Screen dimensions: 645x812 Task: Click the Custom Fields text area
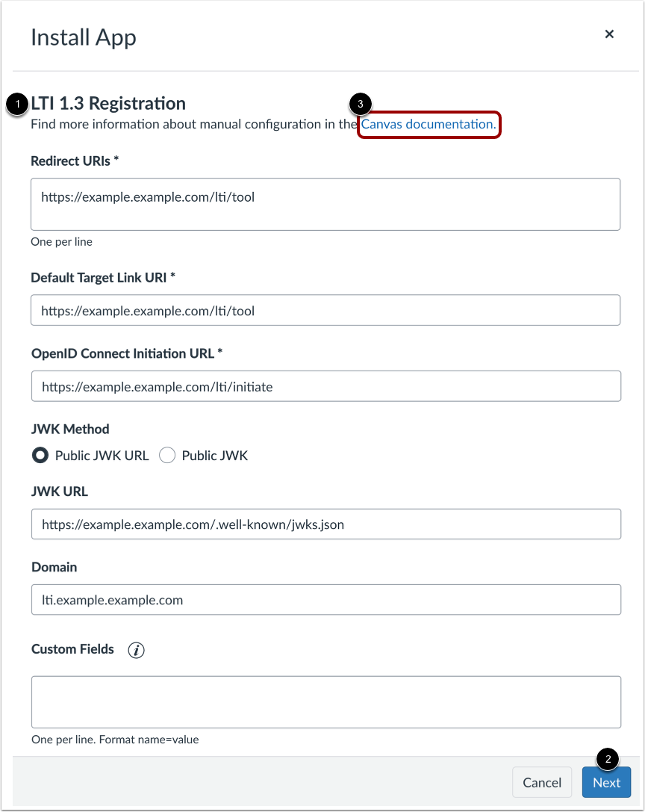click(325, 701)
